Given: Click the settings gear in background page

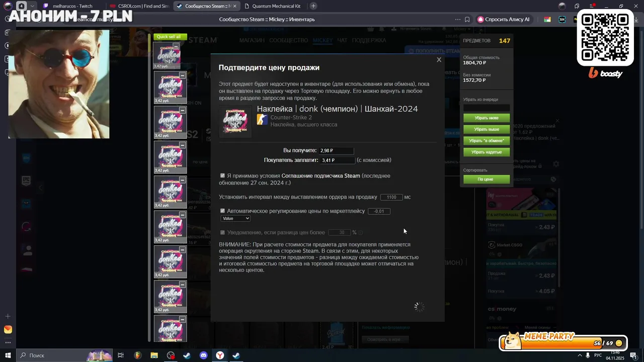Looking at the screenshot, I should click(556, 164).
